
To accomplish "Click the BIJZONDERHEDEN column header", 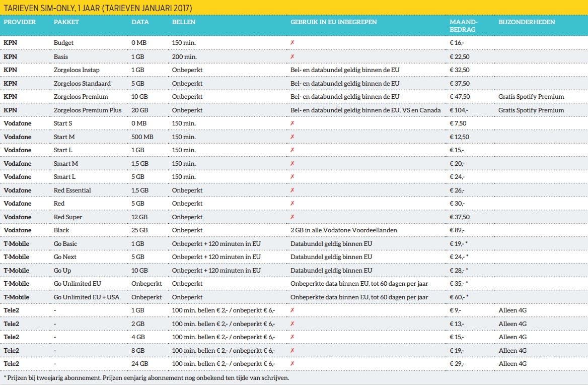I will pos(527,22).
